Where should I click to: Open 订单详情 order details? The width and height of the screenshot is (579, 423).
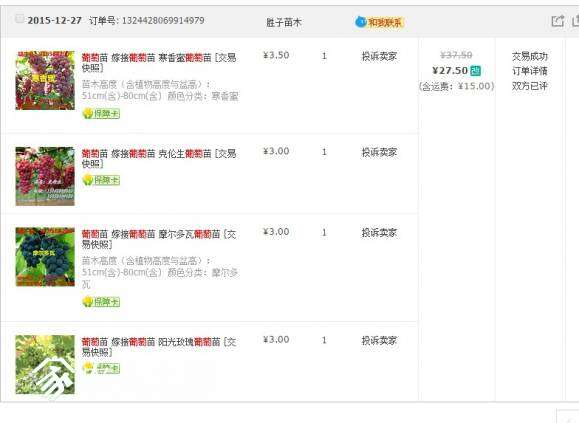click(x=530, y=71)
